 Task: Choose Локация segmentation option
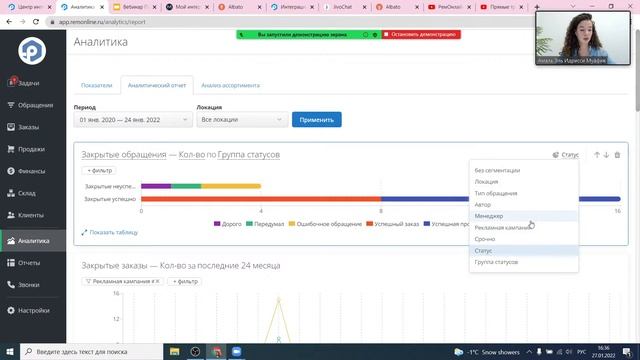[x=524, y=182]
